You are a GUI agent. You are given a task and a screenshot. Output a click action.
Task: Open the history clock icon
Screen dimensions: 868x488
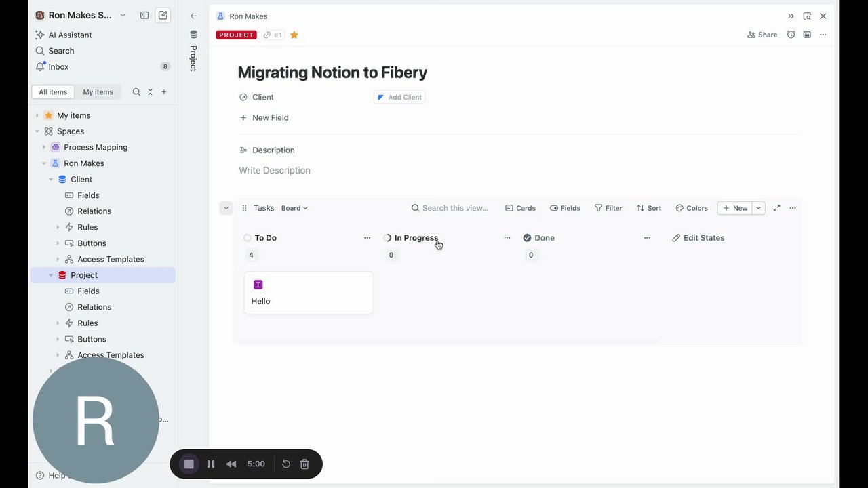pyautogui.click(x=791, y=35)
